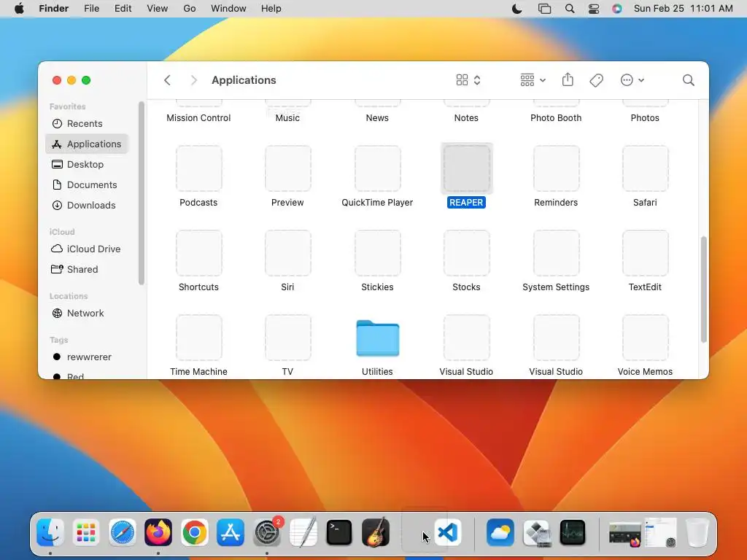This screenshot has height=560, width=747.
Task: Open the Go menu
Action: (190, 9)
